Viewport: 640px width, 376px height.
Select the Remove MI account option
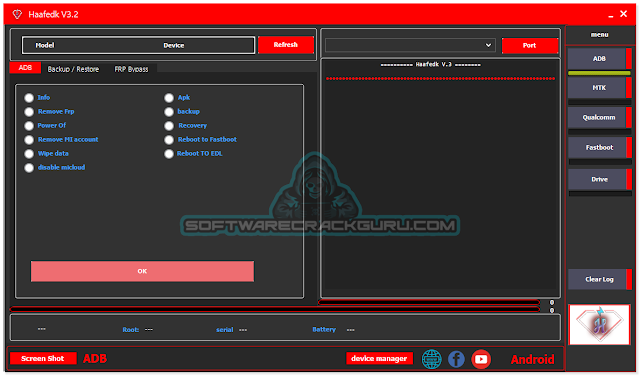(29, 140)
